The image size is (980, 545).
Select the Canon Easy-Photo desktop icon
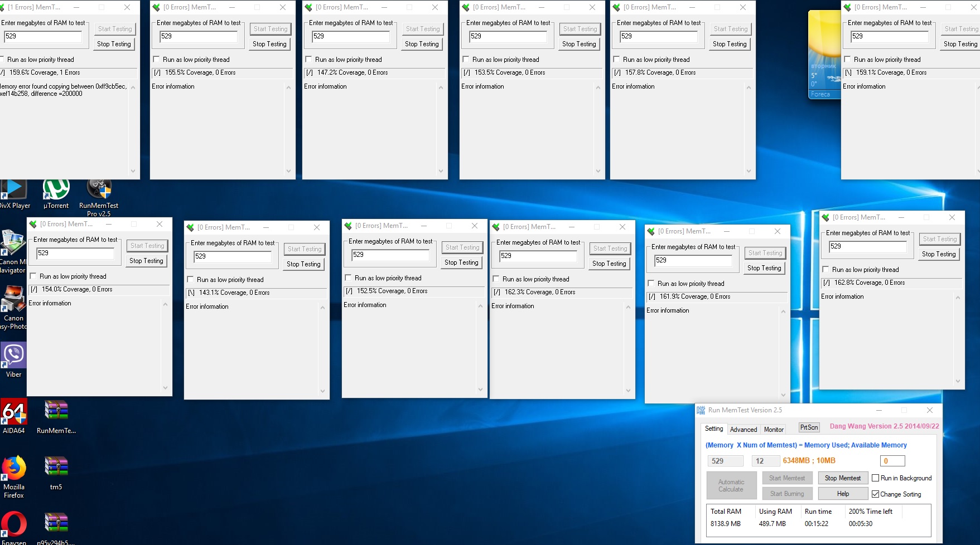pyautogui.click(x=13, y=308)
